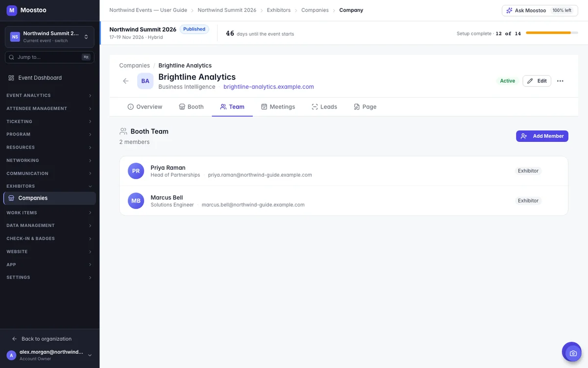Expand the Event Analytics section
This screenshot has width=588, height=368.
click(49, 96)
